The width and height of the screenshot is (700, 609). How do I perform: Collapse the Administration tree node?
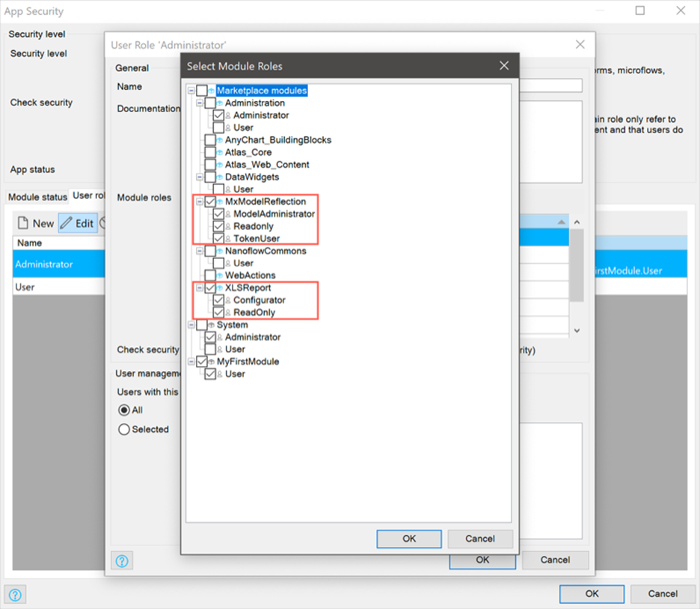[201, 102]
